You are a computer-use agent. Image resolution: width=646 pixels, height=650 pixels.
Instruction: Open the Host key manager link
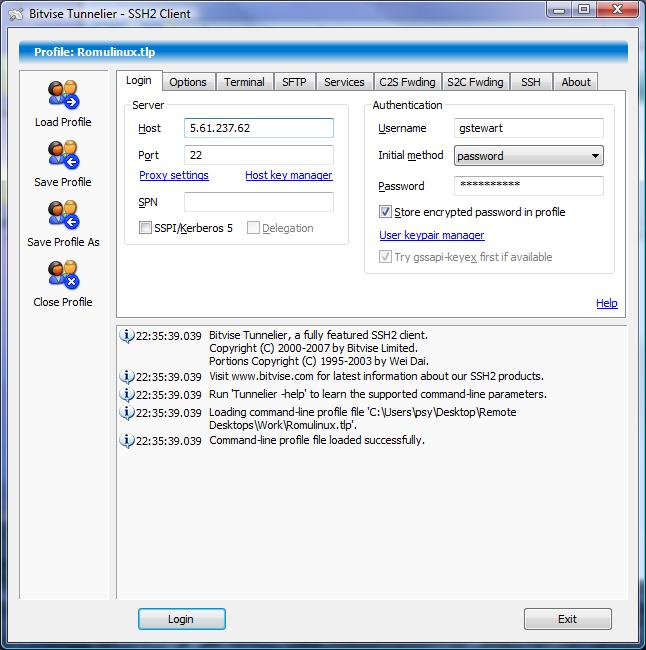[x=289, y=175]
